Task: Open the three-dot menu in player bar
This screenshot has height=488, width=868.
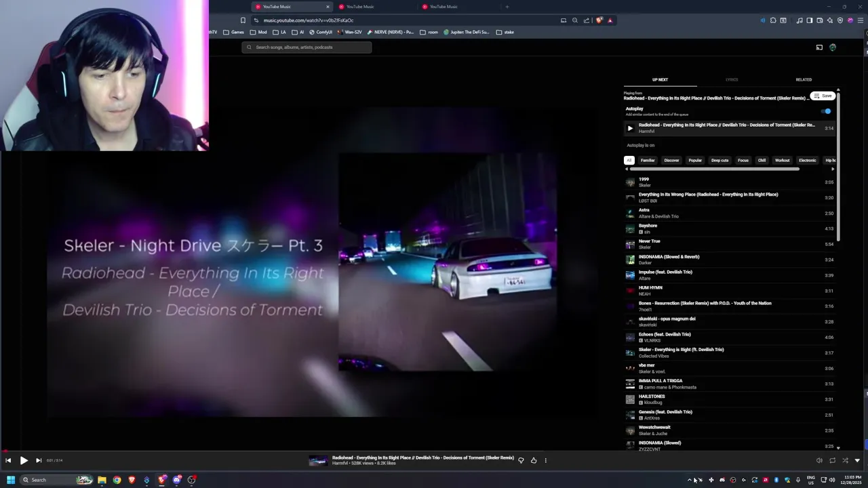Action: [545, 460]
